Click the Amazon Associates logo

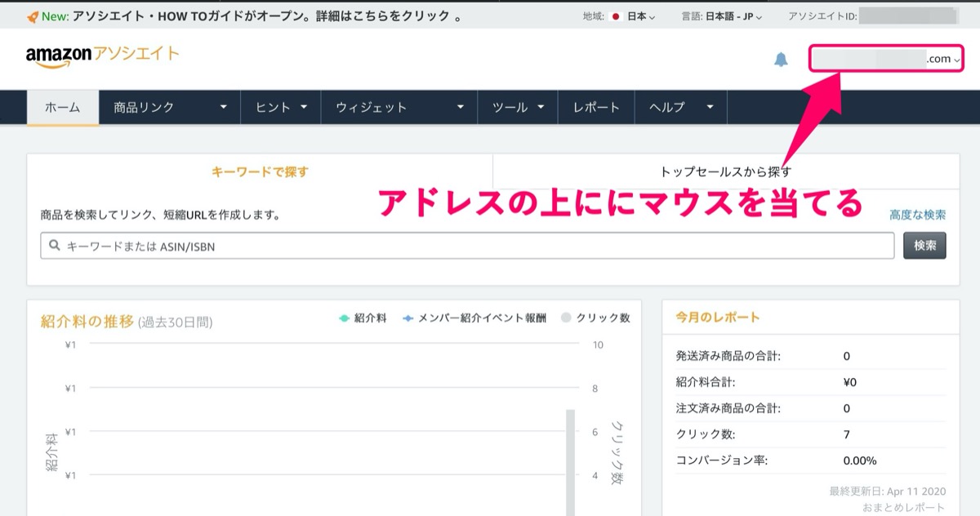[103, 56]
